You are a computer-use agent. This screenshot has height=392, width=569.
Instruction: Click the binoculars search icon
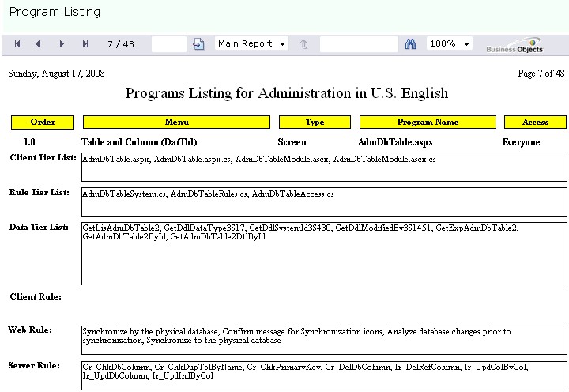point(410,44)
